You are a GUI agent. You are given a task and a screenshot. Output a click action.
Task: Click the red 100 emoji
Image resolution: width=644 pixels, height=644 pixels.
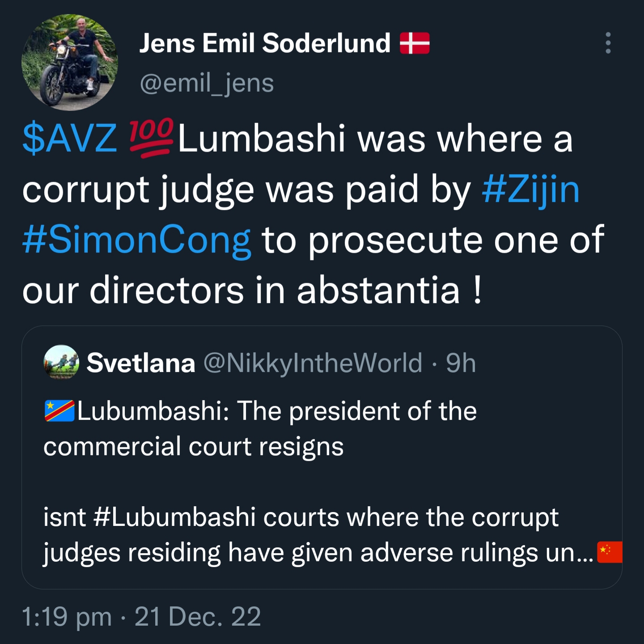(151, 138)
